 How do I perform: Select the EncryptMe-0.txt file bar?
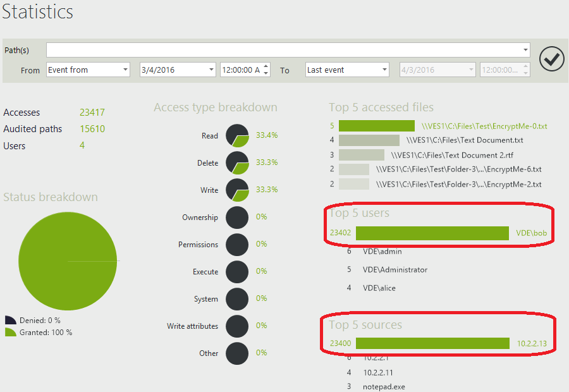point(377,126)
